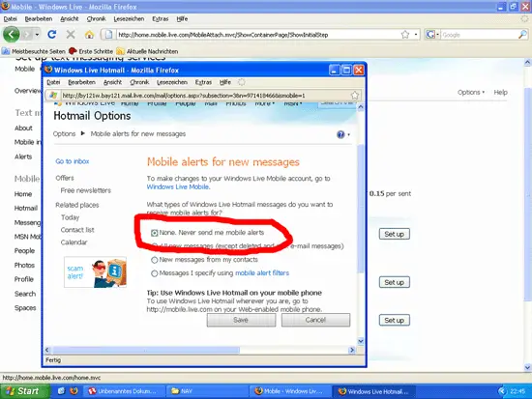Open the Lesezeichen menu in the main window
The image size is (532, 399).
(129, 19)
